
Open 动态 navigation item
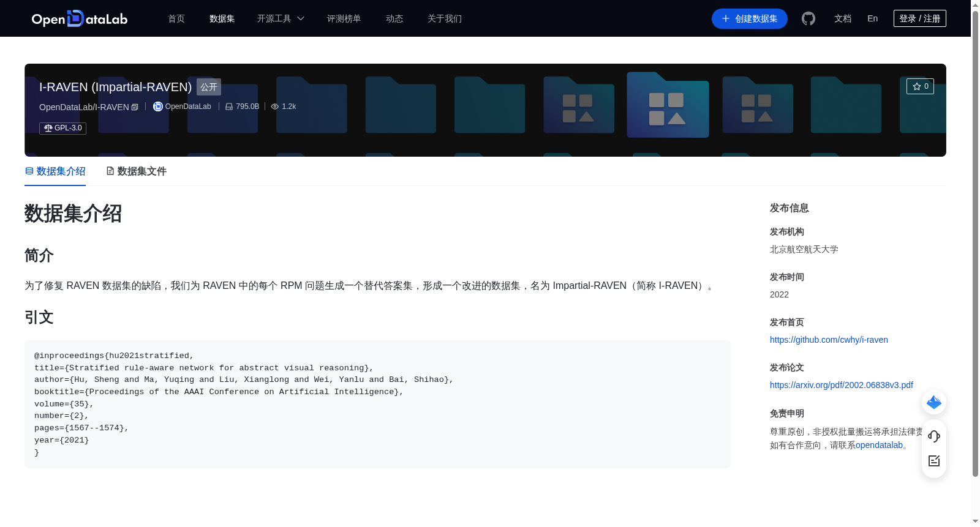(394, 18)
